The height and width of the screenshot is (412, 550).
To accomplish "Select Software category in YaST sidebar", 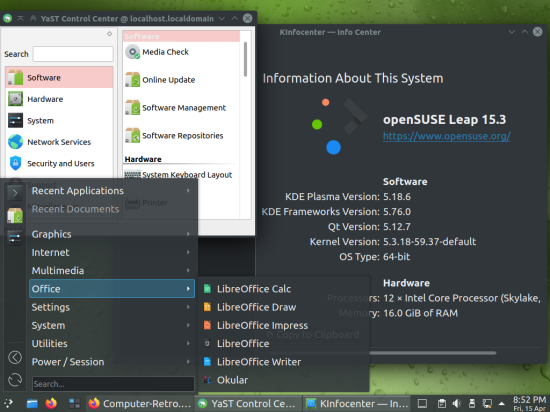I will pos(59,77).
